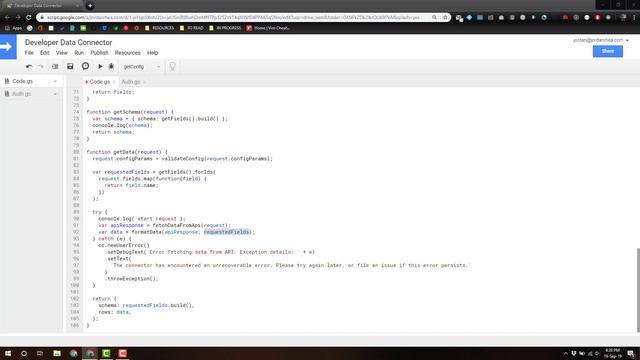The width and height of the screenshot is (640, 360).
Task: Reload the page in the browser
Action: [29, 17]
